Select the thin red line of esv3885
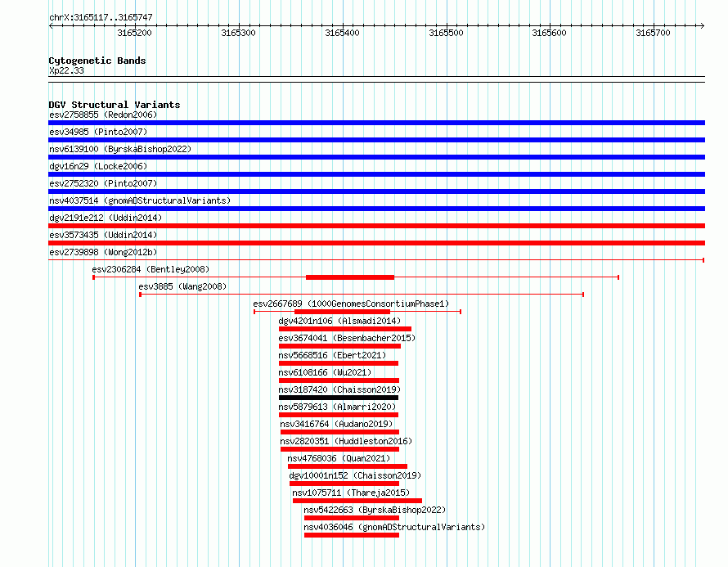Viewport: 728px width, 567px height. click(362, 295)
